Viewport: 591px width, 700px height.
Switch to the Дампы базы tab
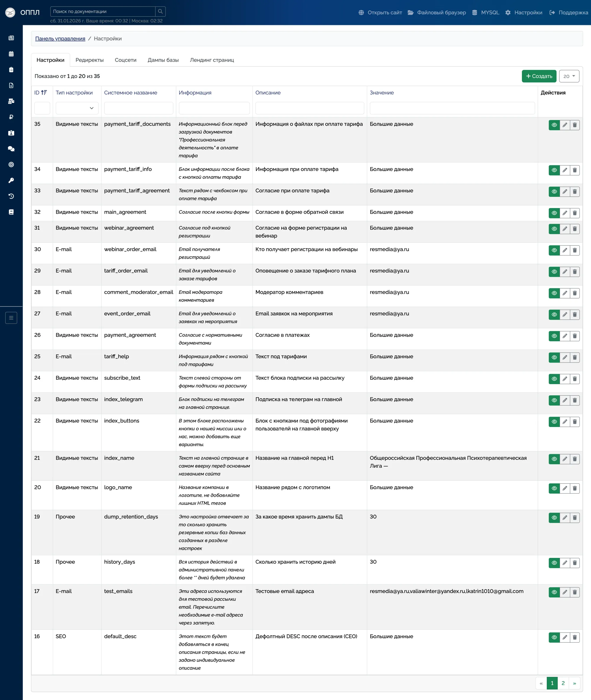click(x=163, y=60)
